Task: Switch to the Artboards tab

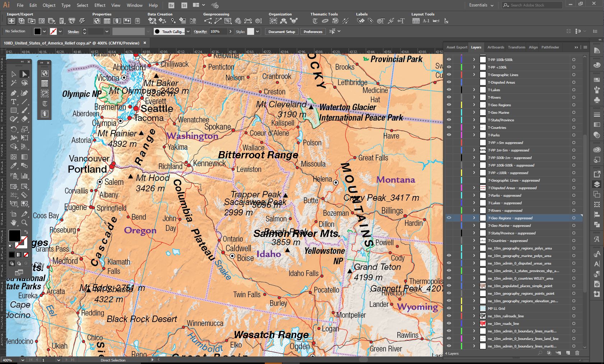Action: [496, 47]
